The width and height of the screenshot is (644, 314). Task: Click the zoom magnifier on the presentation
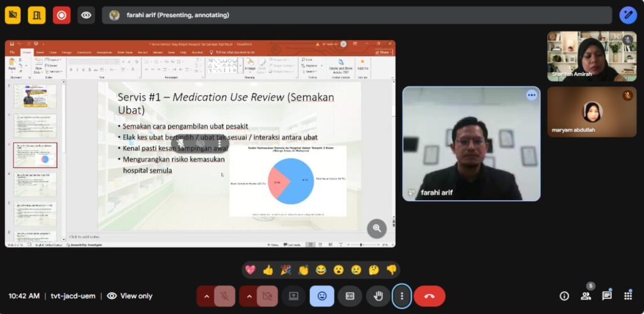(x=377, y=228)
